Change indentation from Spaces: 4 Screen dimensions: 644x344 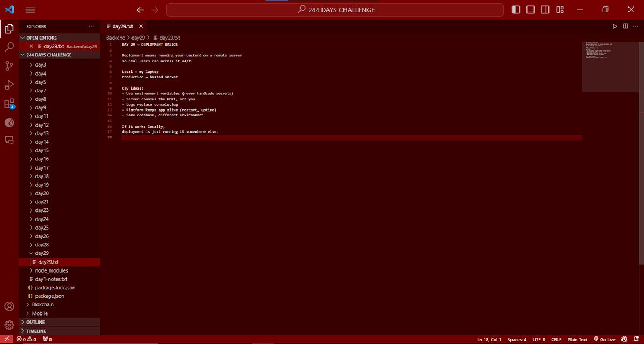tap(517, 339)
